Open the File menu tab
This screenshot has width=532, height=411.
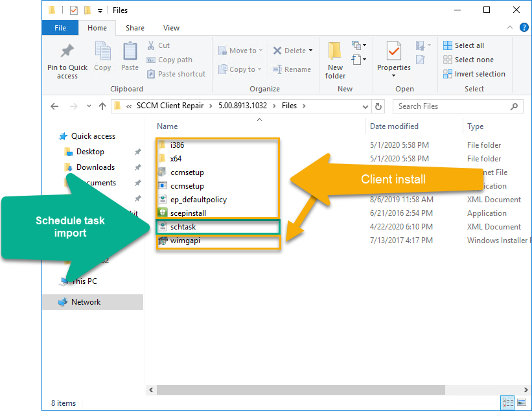pyautogui.click(x=60, y=28)
